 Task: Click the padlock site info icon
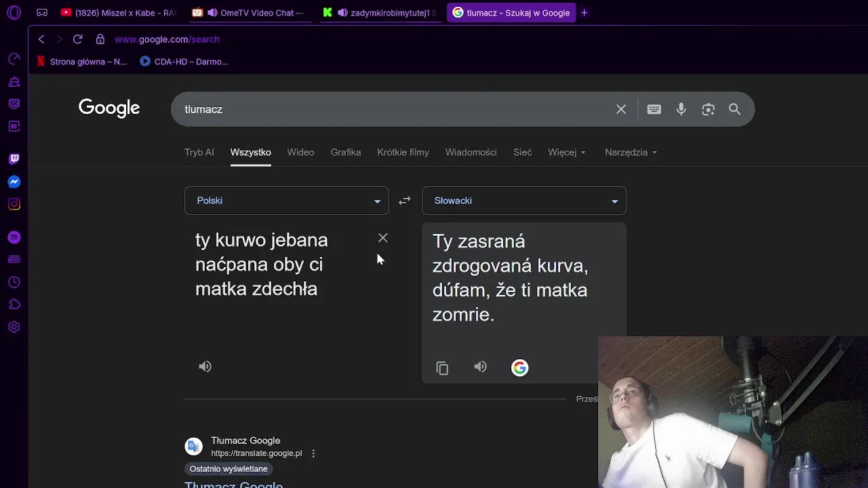click(x=100, y=39)
